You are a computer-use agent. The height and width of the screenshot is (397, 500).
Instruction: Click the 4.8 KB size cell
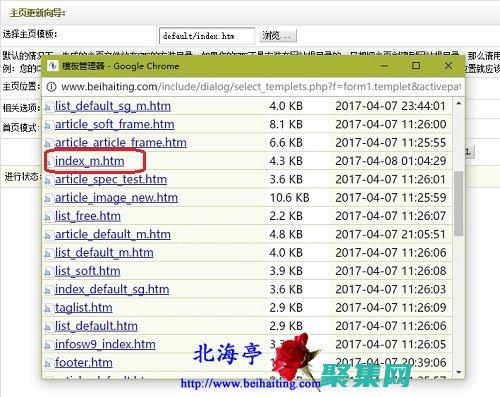pos(286,234)
